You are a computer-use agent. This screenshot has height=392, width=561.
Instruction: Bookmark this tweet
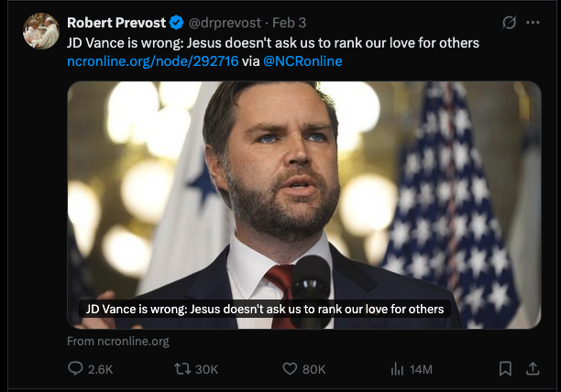click(x=505, y=369)
